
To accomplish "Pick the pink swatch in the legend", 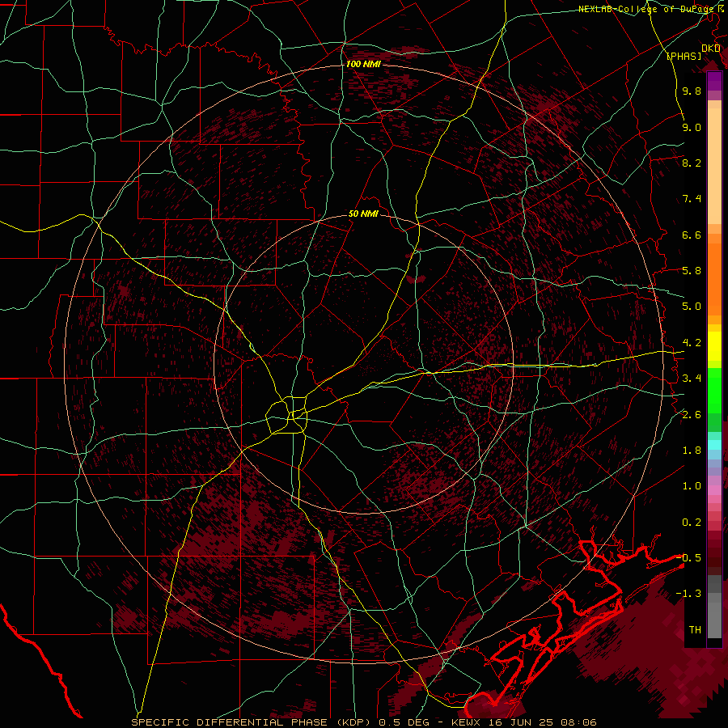I will (x=714, y=490).
